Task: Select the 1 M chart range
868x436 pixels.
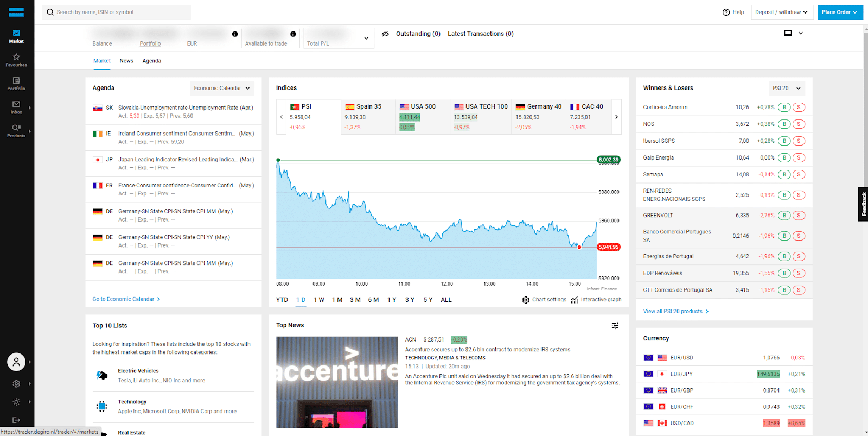Action: [337, 300]
